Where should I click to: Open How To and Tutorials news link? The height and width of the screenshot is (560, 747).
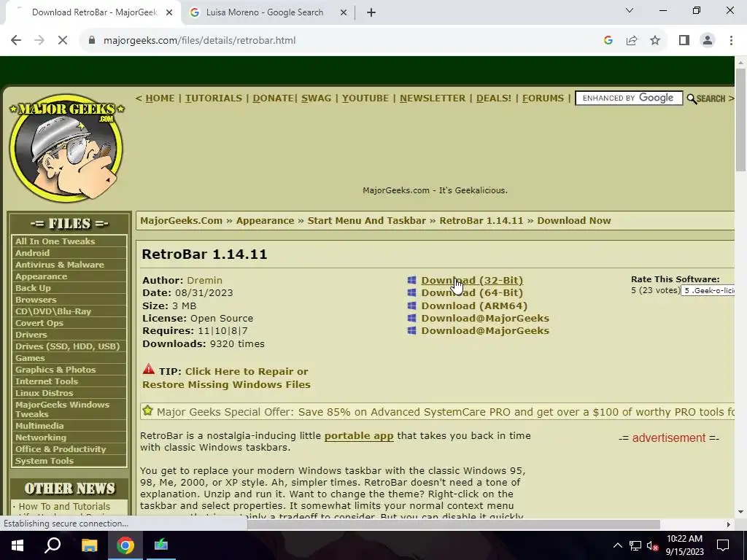(x=64, y=506)
